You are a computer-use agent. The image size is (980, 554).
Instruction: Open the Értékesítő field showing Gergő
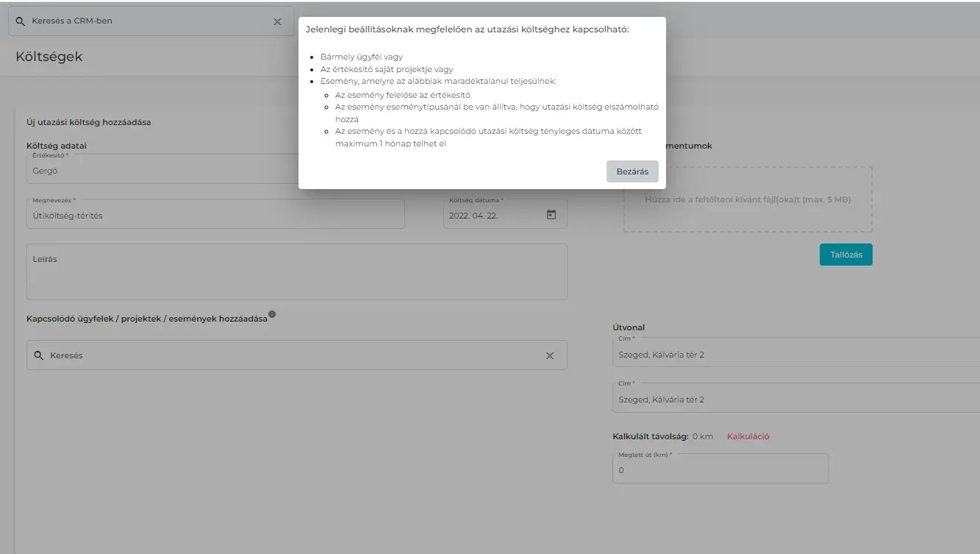(x=162, y=171)
